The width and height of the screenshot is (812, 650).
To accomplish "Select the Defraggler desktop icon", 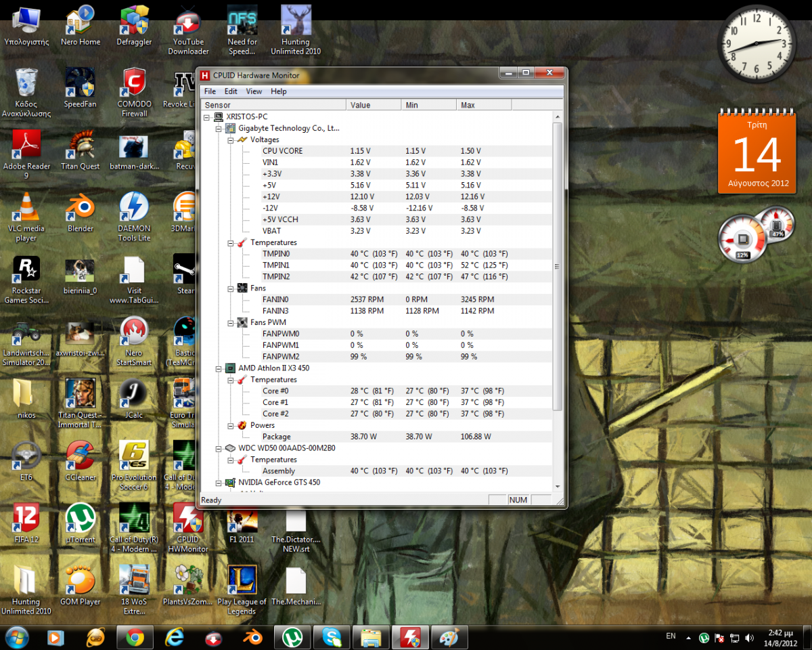I will pos(134,26).
